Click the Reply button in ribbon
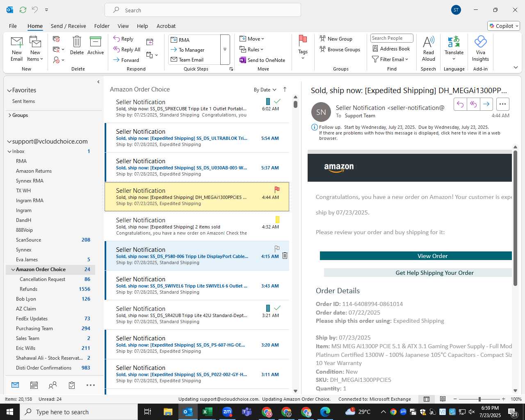Viewport: 525px width, 420px height. coord(123,39)
